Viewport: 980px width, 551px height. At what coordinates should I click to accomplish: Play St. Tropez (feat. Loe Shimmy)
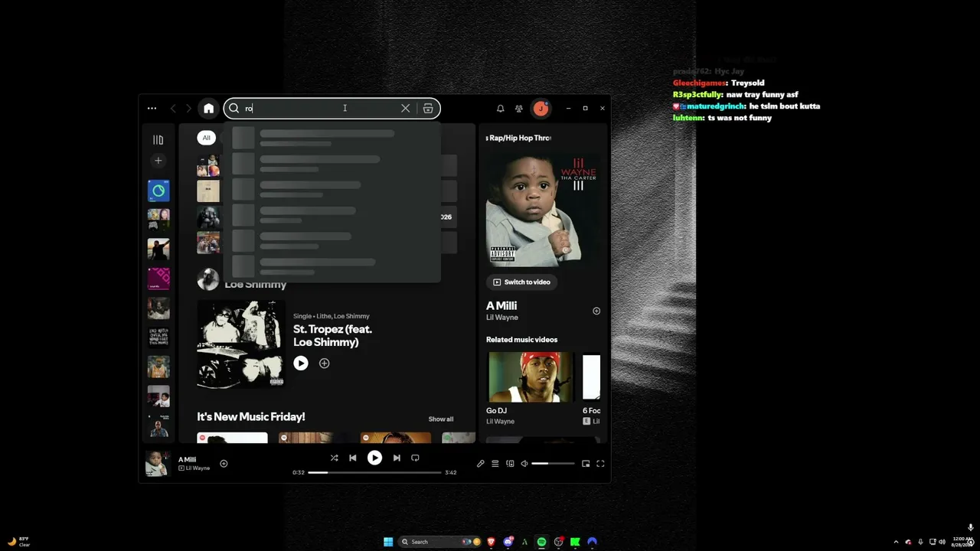pos(301,364)
